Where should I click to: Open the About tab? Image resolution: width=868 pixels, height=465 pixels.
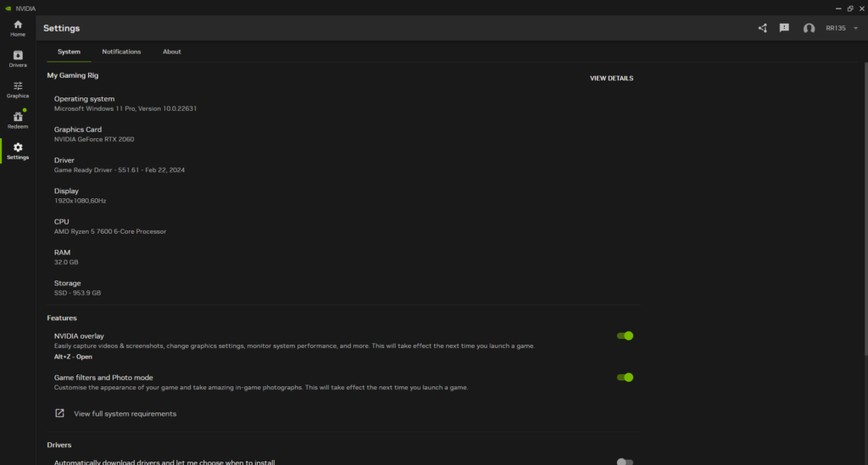coord(172,52)
